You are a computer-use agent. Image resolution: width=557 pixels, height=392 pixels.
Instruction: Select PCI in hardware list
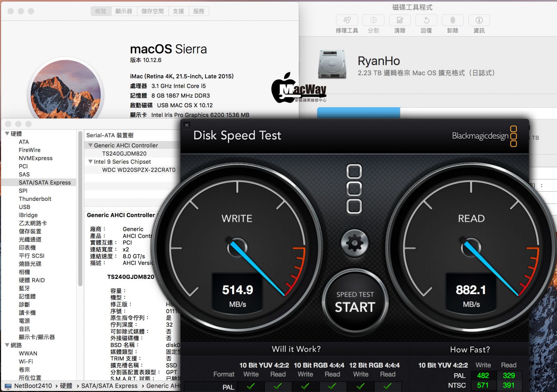[23, 166]
